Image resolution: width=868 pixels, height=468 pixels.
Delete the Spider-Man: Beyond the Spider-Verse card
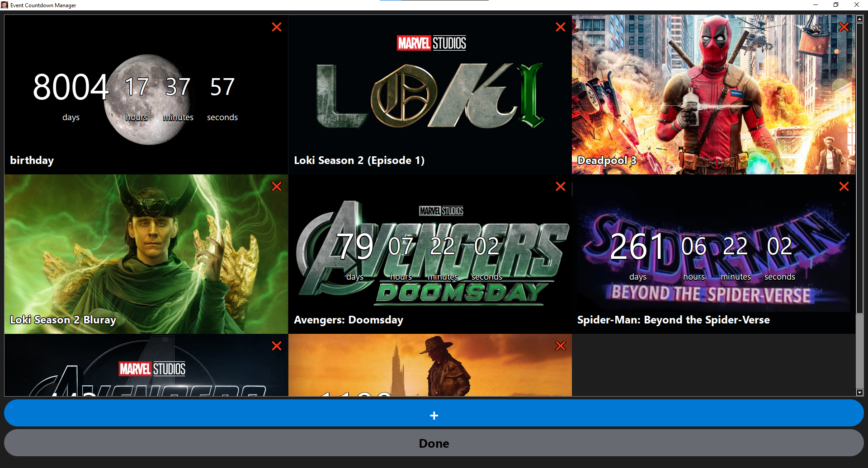(x=844, y=187)
